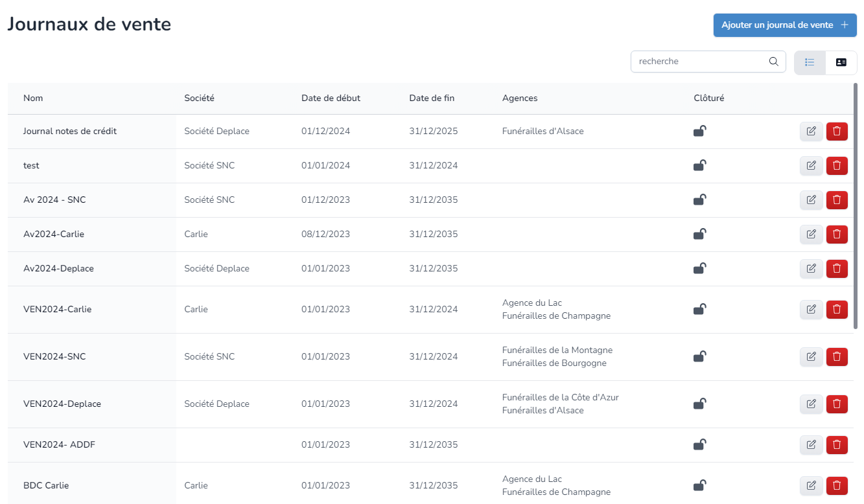Edit the VEN2024-Carlie journal
Image resolution: width=864 pixels, height=504 pixels.
pos(811,310)
